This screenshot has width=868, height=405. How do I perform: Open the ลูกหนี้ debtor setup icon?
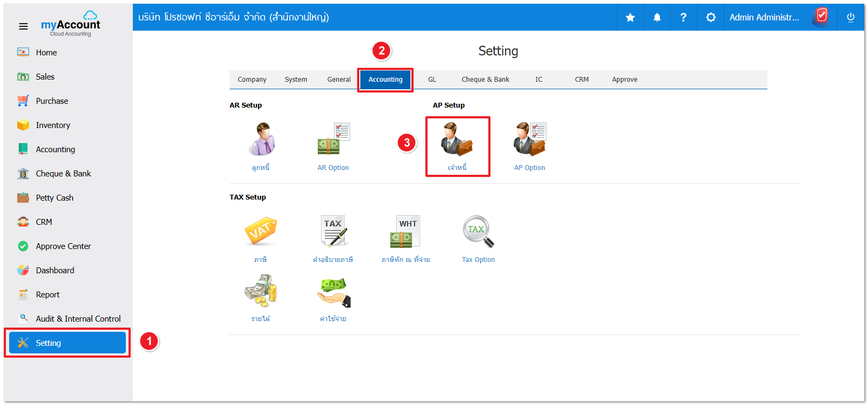[x=261, y=139]
